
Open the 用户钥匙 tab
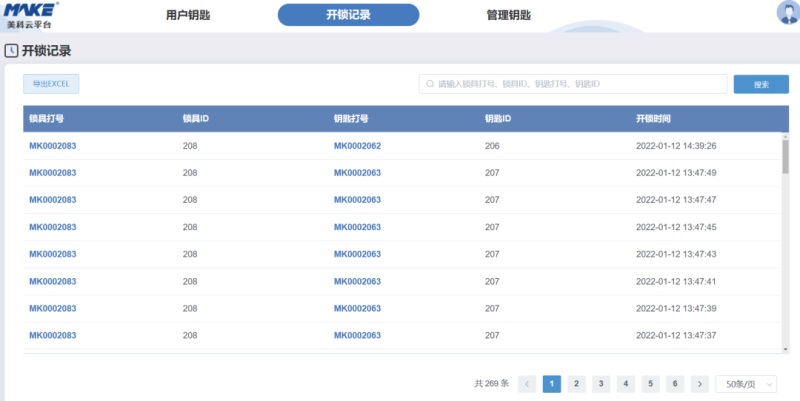click(x=188, y=15)
